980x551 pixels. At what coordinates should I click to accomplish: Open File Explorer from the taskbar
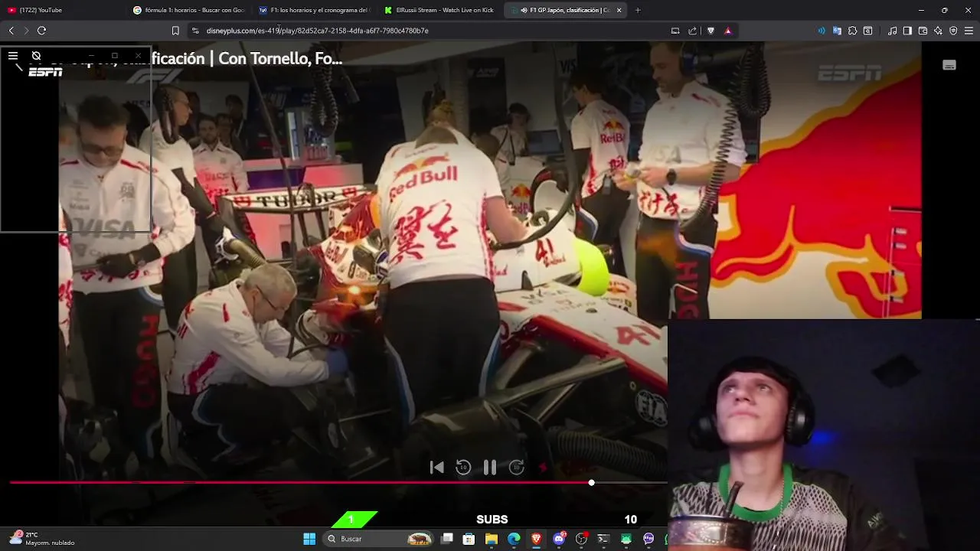(492, 539)
